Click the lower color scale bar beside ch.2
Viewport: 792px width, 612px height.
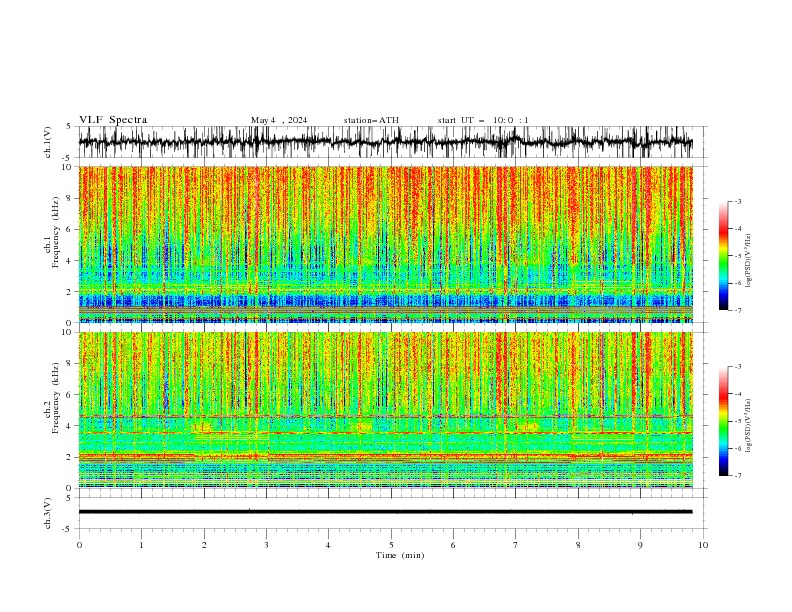click(x=723, y=421)
